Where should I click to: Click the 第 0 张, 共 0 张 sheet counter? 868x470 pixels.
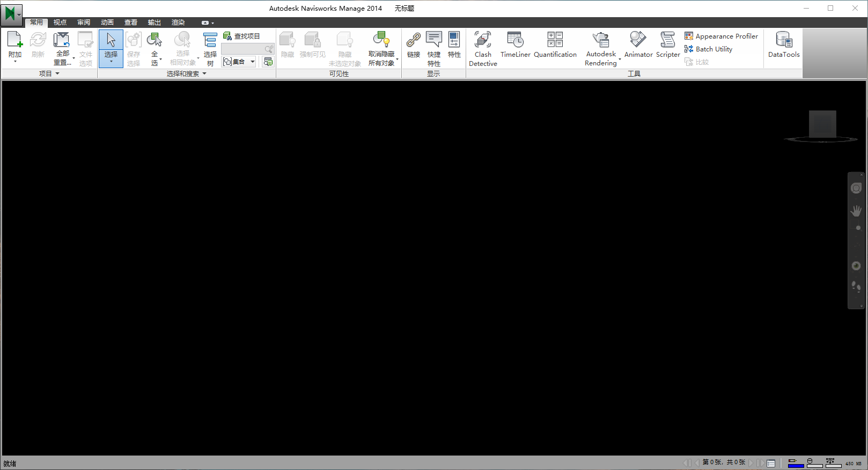724,462
